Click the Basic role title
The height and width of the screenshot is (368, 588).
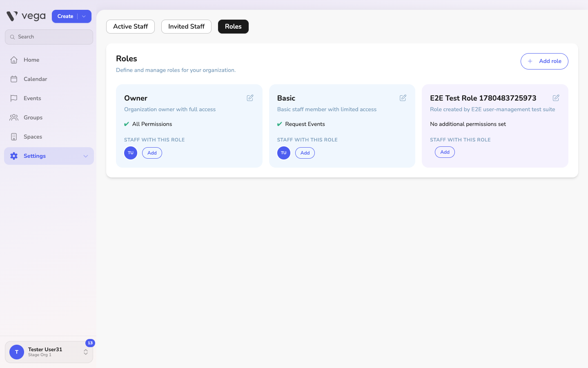[x=286, y=98]
